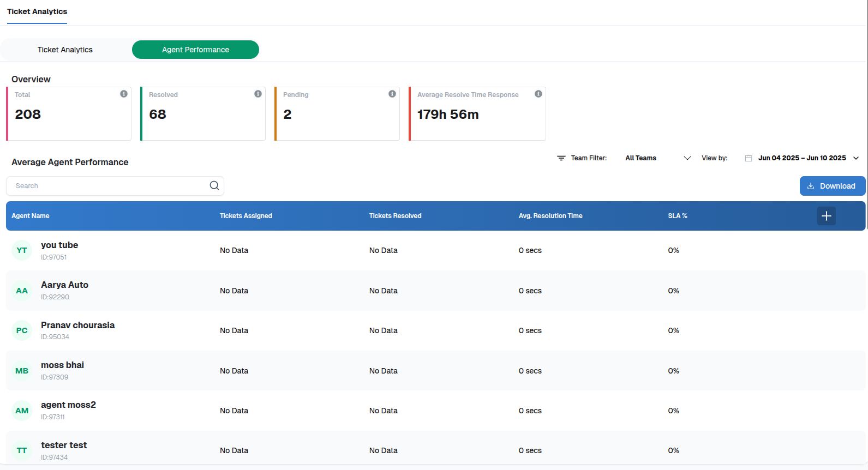868x470 pixels.
Task: Click the calendar icon beside date range
Action: pos(749,158)
